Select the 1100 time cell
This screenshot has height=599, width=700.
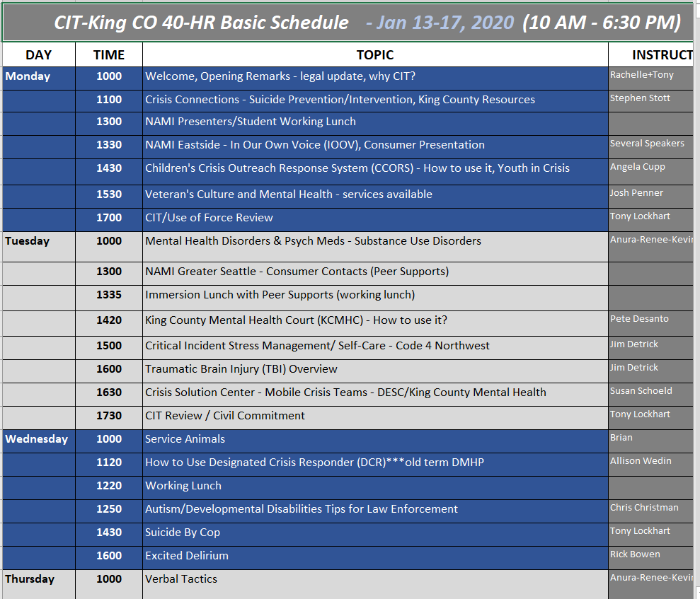(109, 100)
